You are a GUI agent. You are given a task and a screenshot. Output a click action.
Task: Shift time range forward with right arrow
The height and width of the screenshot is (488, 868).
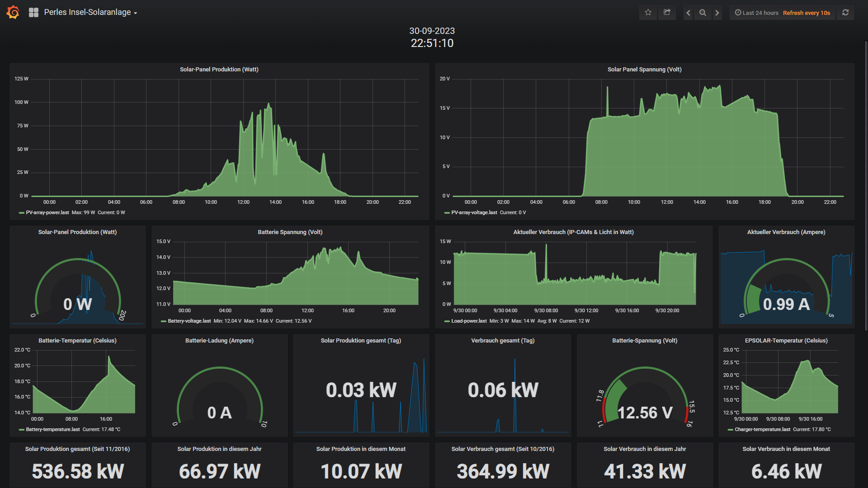pyautogui.click(x=717, y=13)
